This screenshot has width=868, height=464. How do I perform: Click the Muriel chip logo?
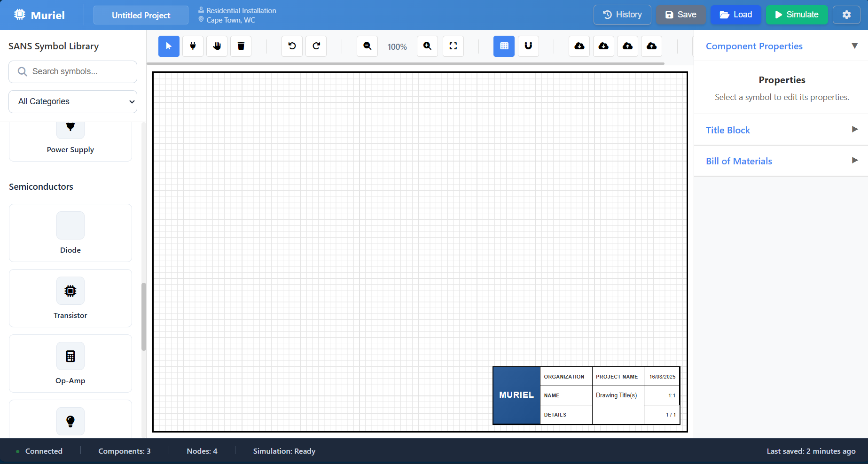click(20, 15)
